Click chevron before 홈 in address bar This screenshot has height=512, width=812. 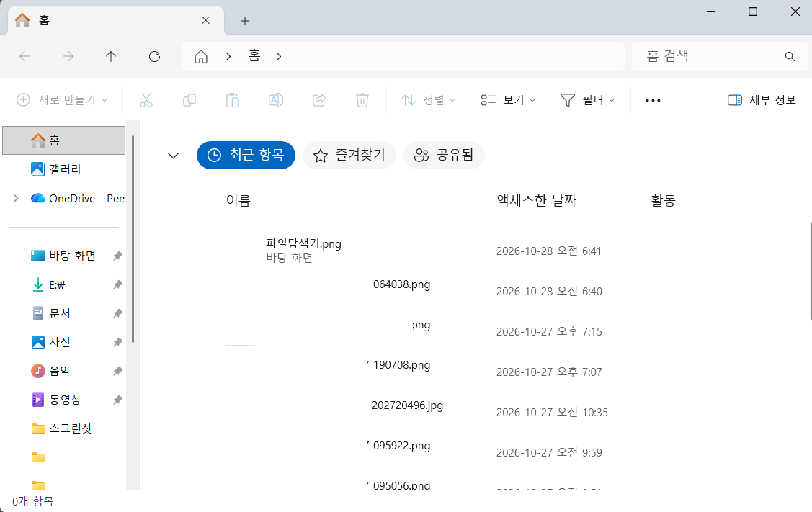pyautogui.click(x=228, y=56)
